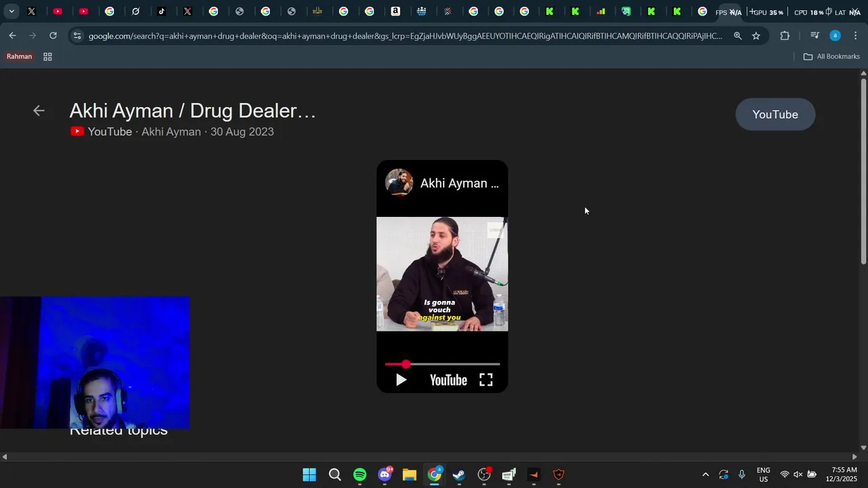The image size is (868, 488).
Task: Click the channel avatar in the player
Action: click(399, 183)
